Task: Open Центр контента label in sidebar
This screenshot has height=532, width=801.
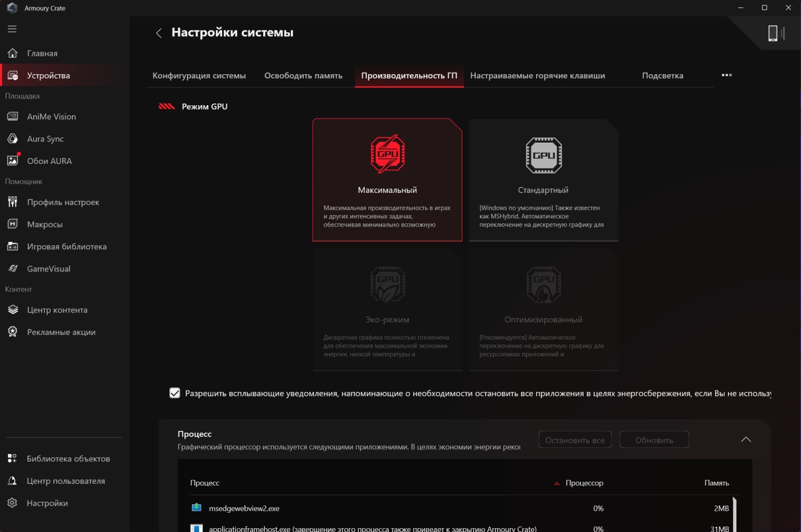Action: click(57, 310)
